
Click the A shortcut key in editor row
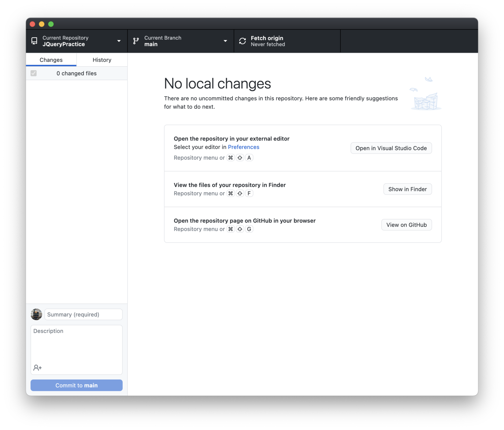click(249, 158)
